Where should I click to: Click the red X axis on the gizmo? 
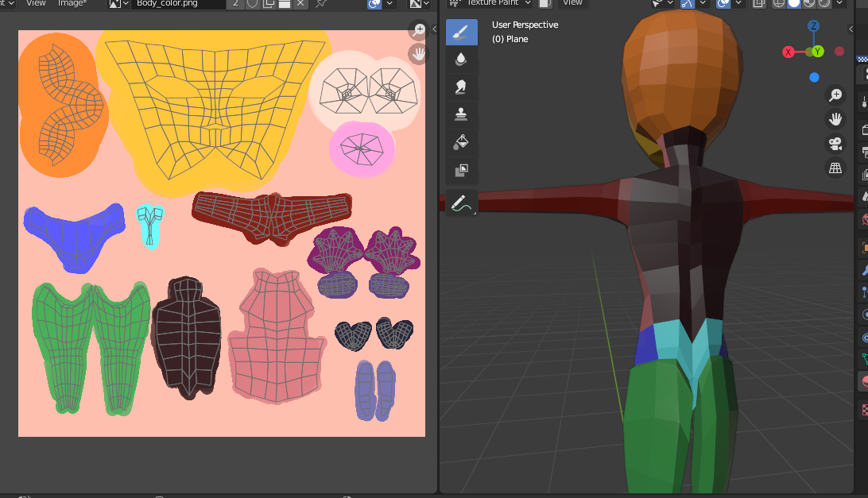click(789, 52)
